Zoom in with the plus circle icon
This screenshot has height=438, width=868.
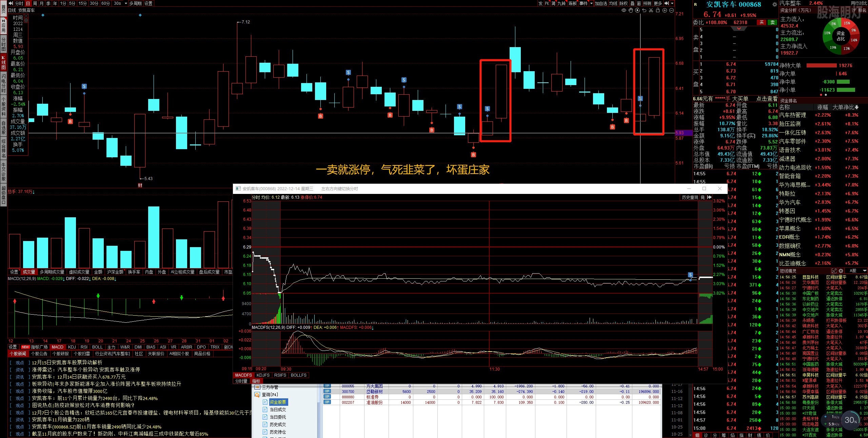(665, 10)
